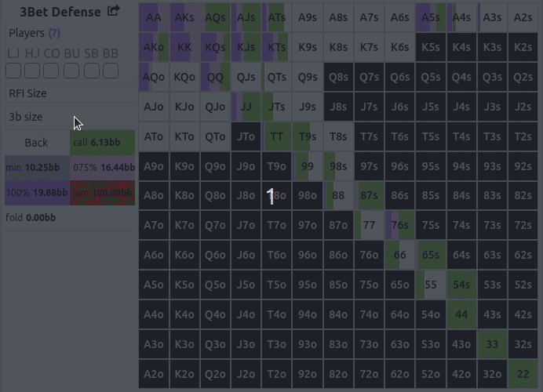Viewport: 543px width, 392px height.
Task: Expand the RFI Size section
Action: (x=27, y=93)
